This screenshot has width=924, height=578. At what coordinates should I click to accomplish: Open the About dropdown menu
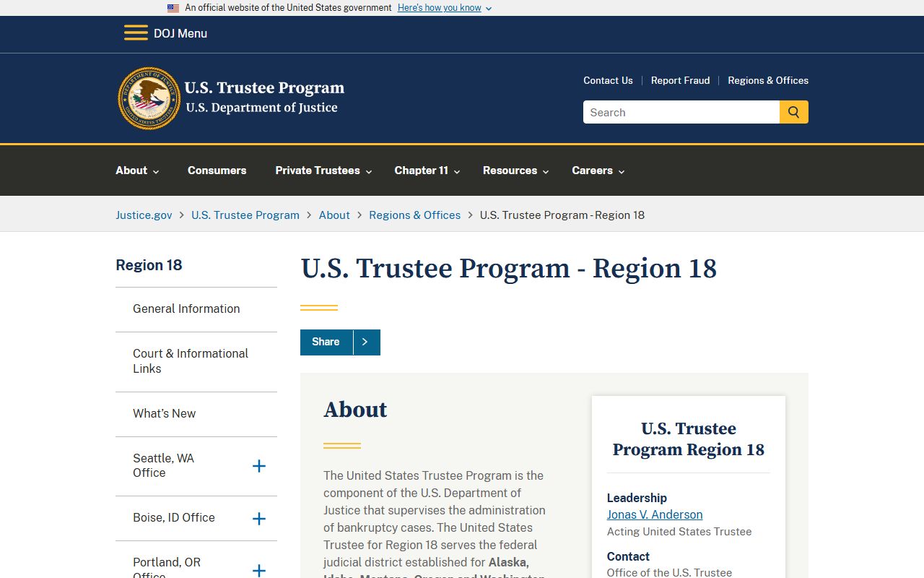[137, 171]
